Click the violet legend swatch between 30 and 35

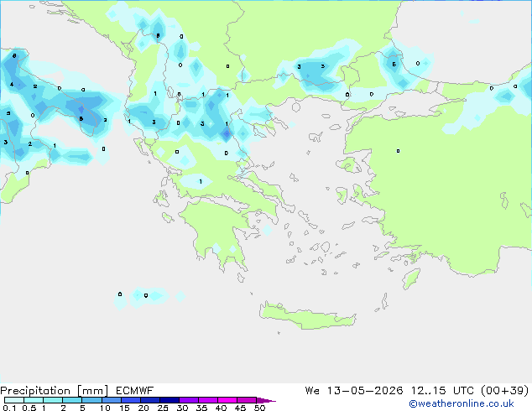pos(189,400)
